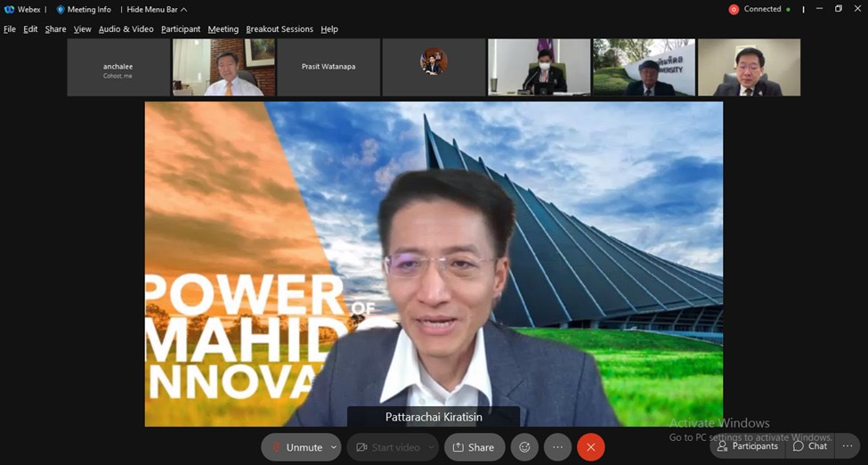Click the red leave meeting button
The height and width of the screenshot is (465, 868).
tap(590, 447)
